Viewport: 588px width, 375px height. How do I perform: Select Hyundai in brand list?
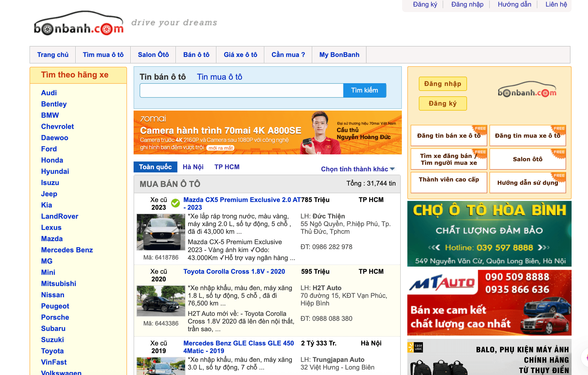55,171
